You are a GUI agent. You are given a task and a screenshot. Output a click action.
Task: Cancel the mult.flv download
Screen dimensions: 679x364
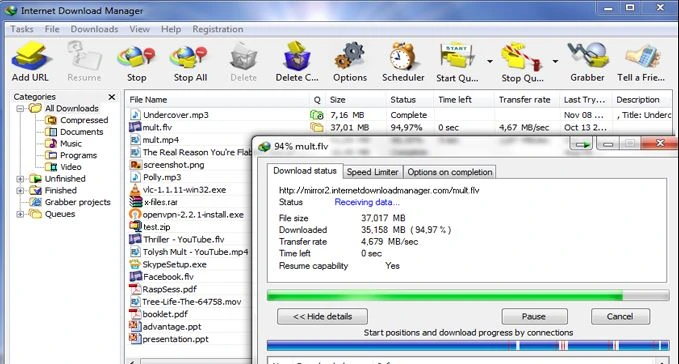(620, 316)
